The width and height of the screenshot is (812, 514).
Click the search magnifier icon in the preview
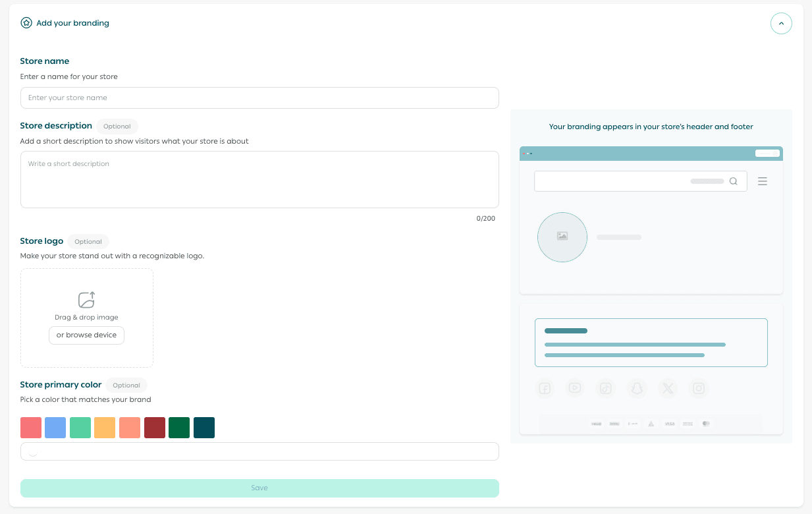(733, 181)
